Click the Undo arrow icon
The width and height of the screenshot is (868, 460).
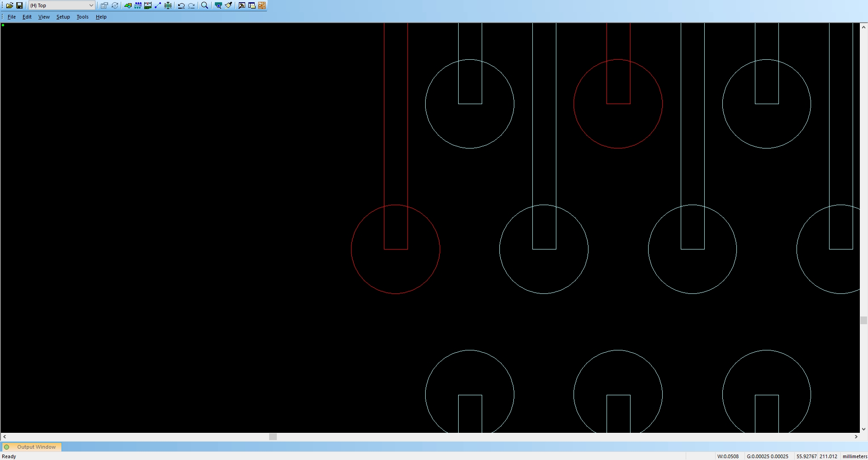pos(181,5)
